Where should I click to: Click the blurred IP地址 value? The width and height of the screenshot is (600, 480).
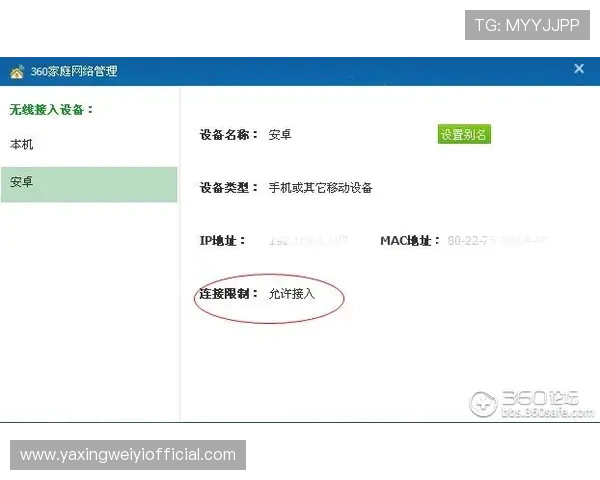point(308,241)
